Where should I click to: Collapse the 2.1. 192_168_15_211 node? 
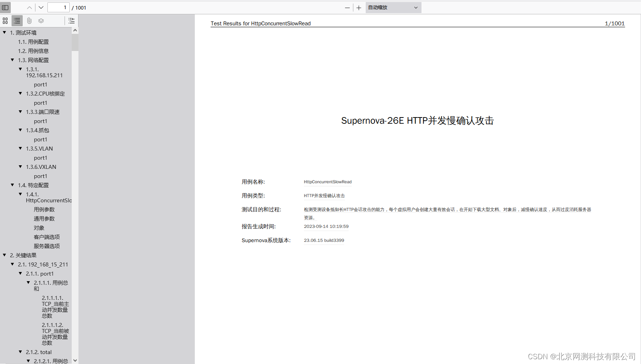12,264
